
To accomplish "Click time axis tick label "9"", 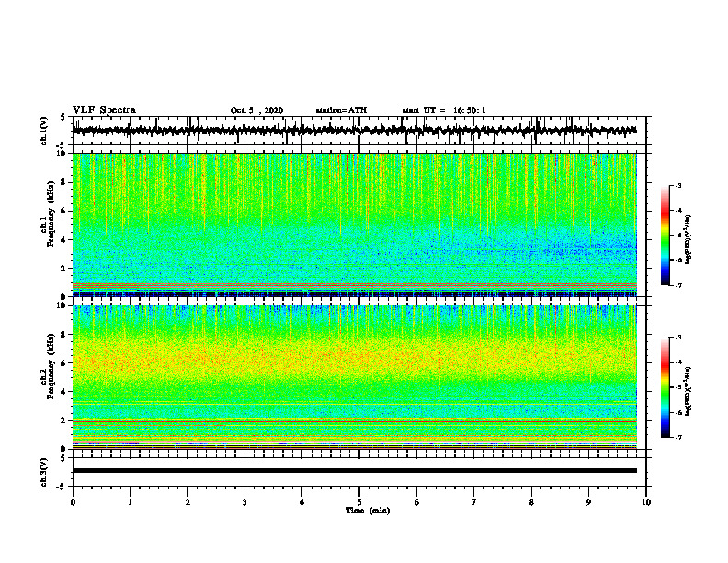I will 588,502.
